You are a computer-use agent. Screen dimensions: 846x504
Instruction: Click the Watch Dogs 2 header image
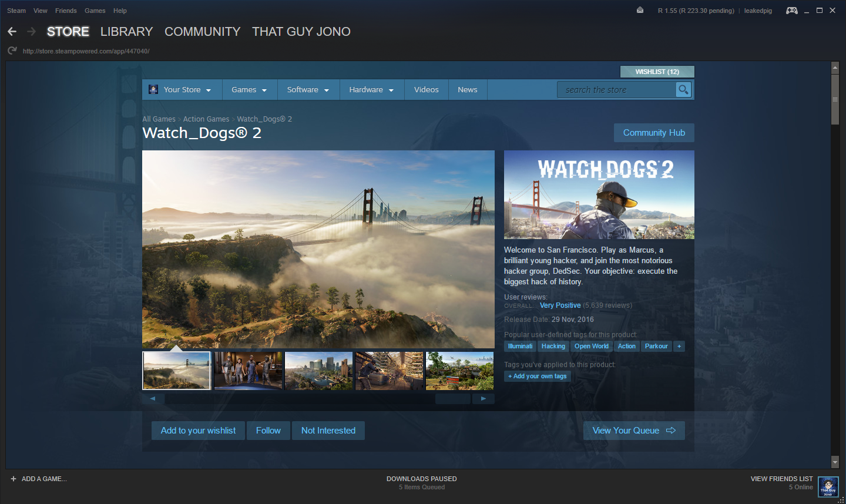599,194
